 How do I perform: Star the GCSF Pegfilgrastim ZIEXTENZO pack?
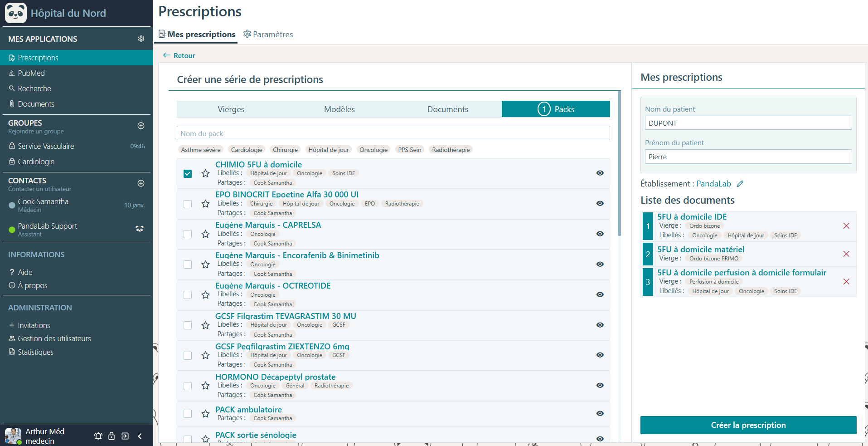pyautogui.click(x=205, y=355)
